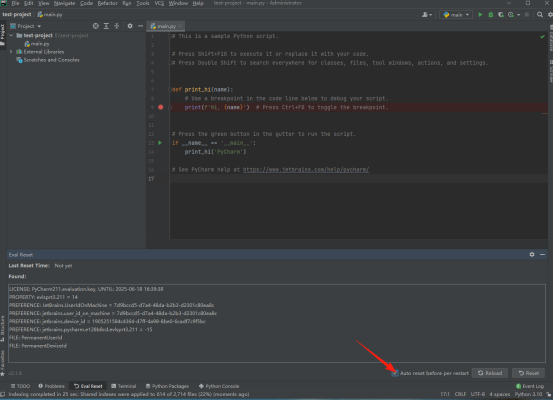Click the Stop process square icon
Image resolution: width=554 pixels, height=400 pixels.
[527, 15]
